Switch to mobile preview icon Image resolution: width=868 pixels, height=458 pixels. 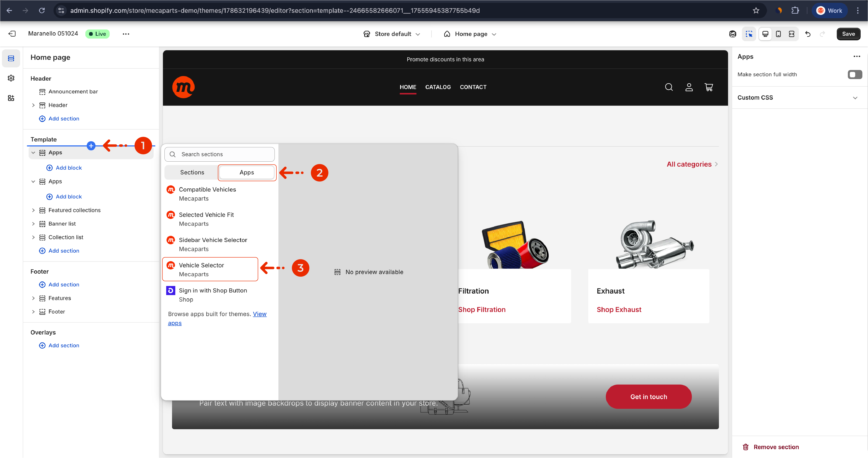[778, 34]
